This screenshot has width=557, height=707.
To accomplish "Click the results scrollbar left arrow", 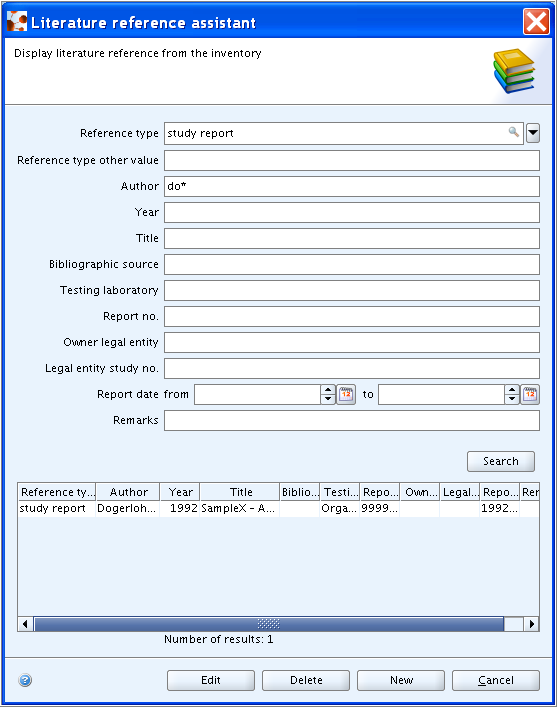I will click(x=25, y=624).
